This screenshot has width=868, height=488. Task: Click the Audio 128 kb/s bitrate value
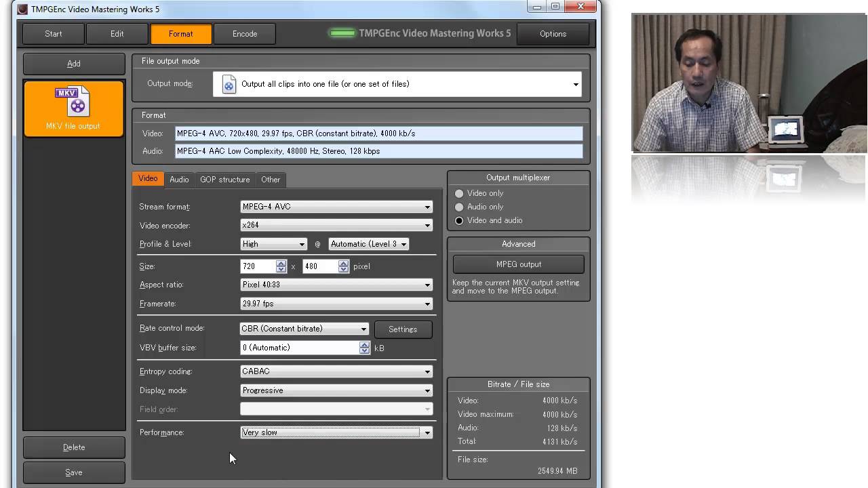click(x=561, y=428)
